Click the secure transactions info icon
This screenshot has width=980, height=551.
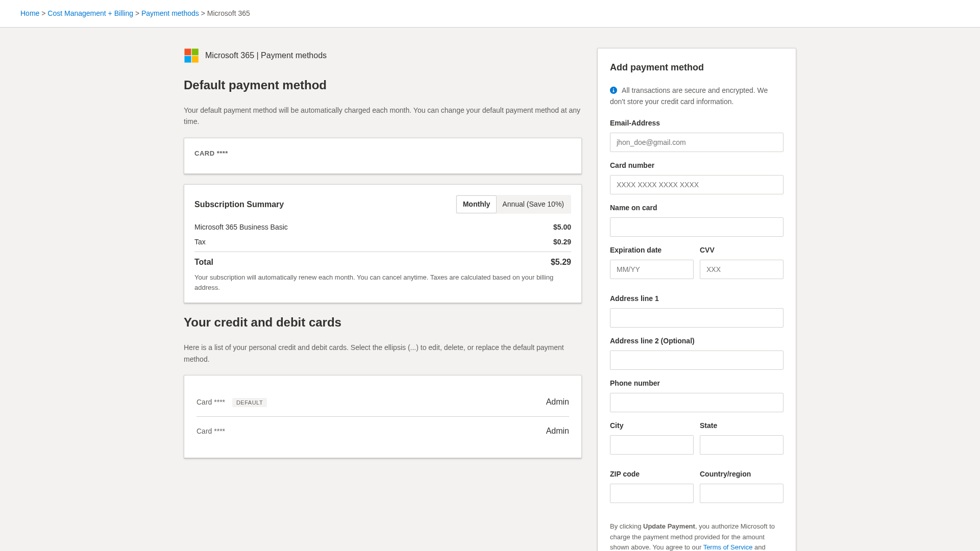[614, 90]
